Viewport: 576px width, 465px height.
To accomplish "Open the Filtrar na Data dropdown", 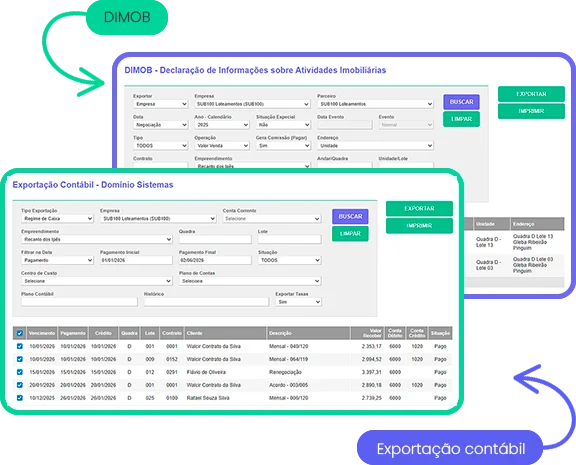I will pos(57,260).
